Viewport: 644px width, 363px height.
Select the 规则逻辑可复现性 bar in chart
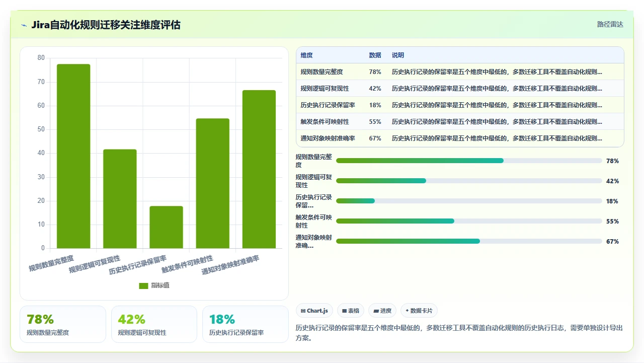pyautogui.click(x=120, y=199)
